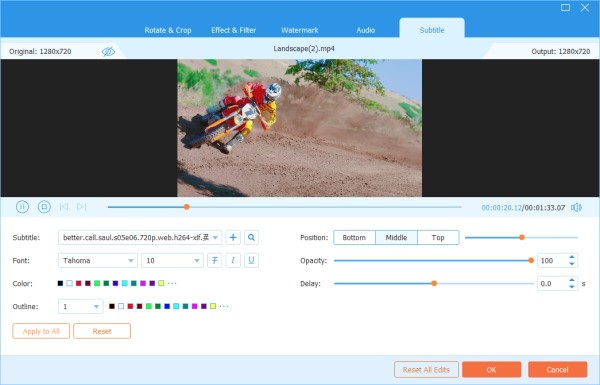Click Apply to All button
The width and height of the screenshot is (600, 385).
(41, 331)
